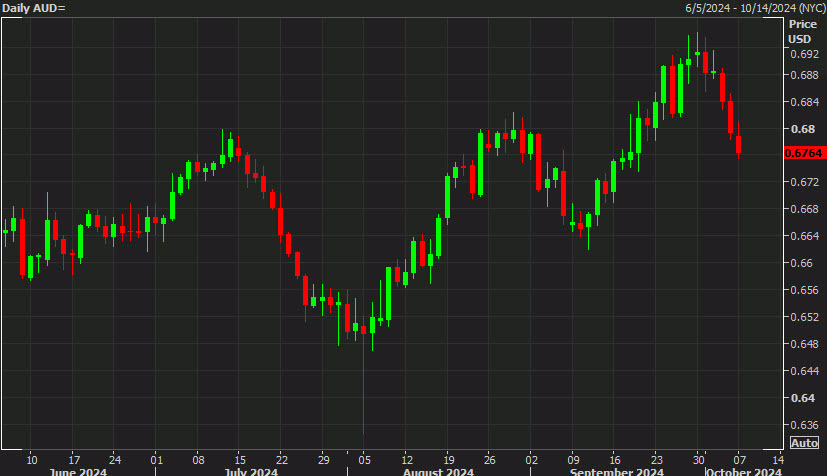
Task: Click the 0.684 price axis value
Action: pyautogui.click(x=804, y=102)
